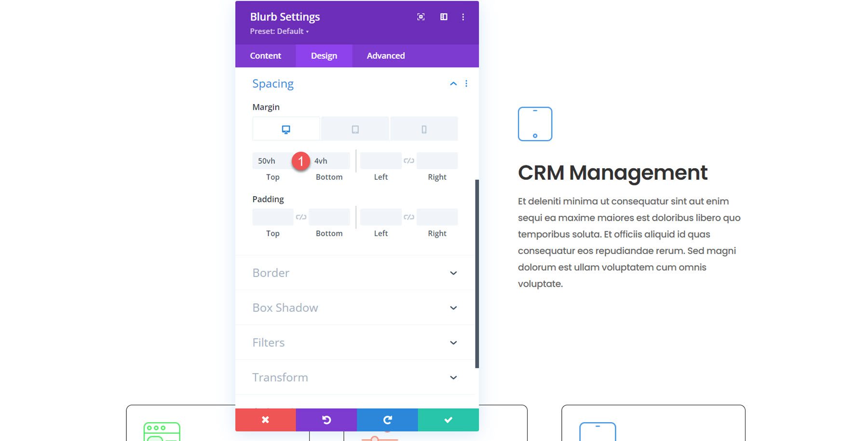
Task: Switch to the Advanced tab
Action: (x=385, y=55)
